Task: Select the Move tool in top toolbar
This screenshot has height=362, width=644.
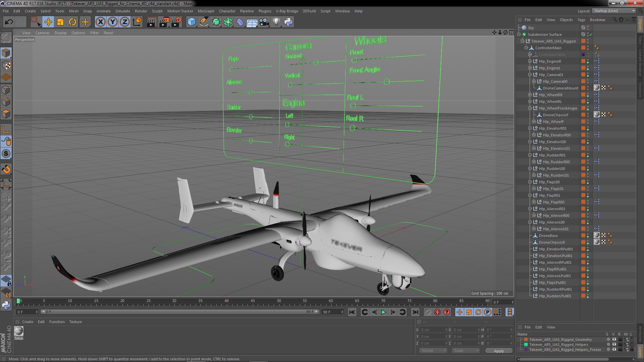Action: pos(48,22)
